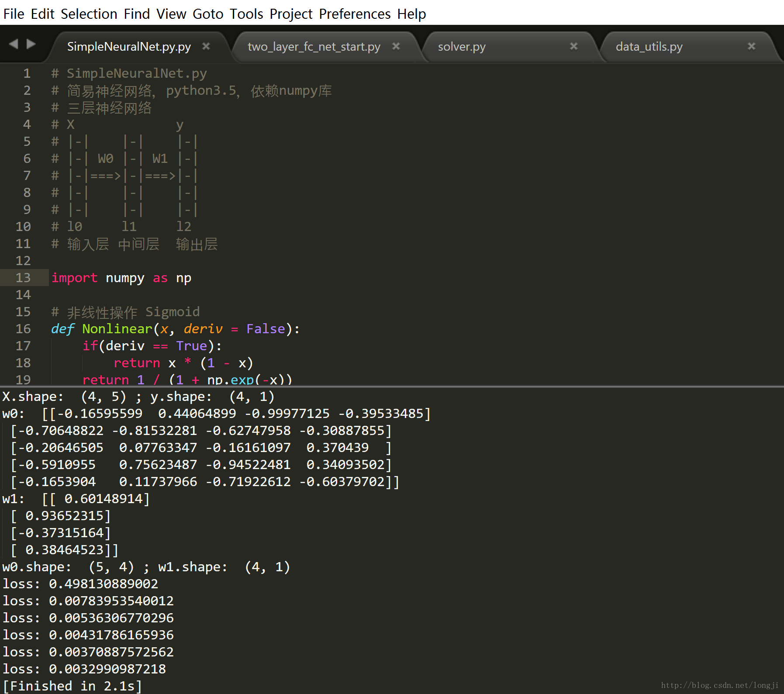This screenshot has width=784, height=694.
Task: Open the View menu
Action: point(171,14)
